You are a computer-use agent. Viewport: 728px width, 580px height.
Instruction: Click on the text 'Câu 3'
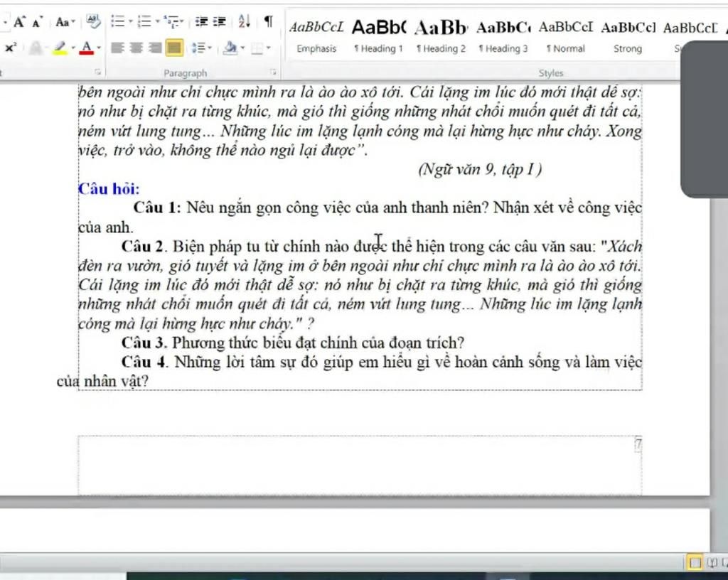144,343
